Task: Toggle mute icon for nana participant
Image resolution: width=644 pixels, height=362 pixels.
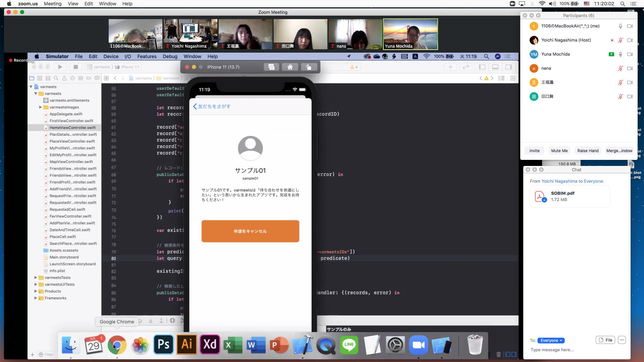Action: click(x=621, y=68)
